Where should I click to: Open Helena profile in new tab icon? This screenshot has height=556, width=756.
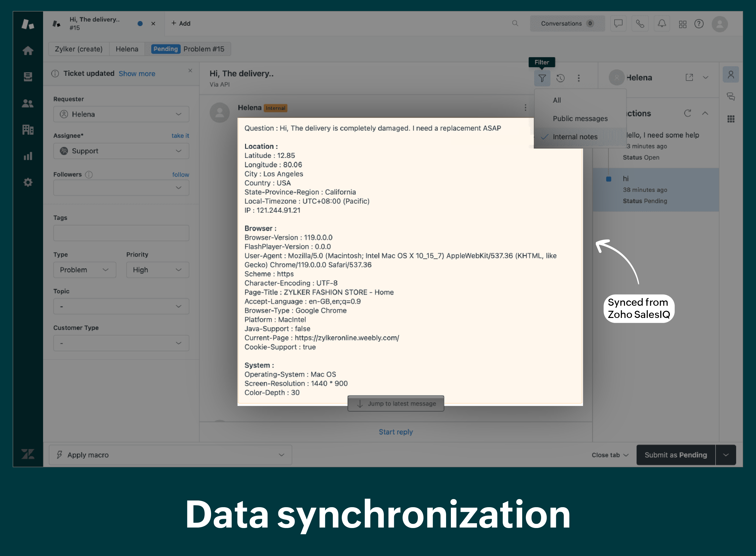point(689,78)
